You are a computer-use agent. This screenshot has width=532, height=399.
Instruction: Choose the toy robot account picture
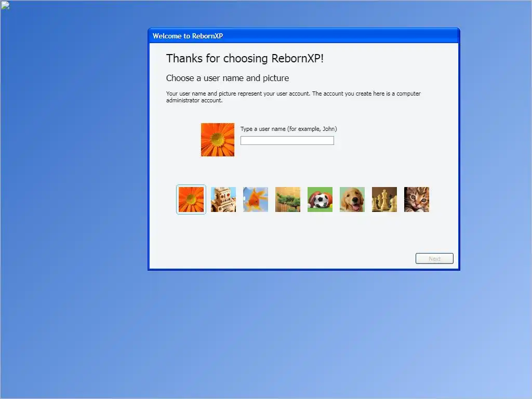[223, 199]
